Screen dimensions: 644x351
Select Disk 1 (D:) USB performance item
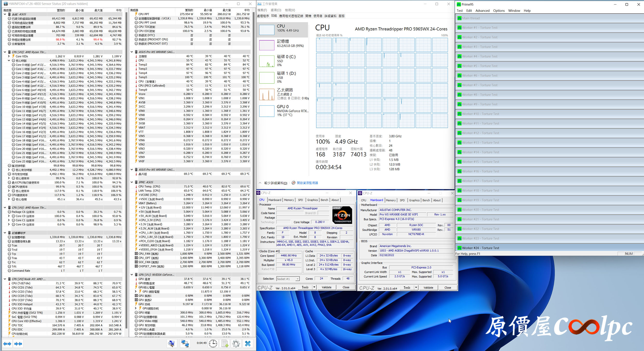click(283, 77)
